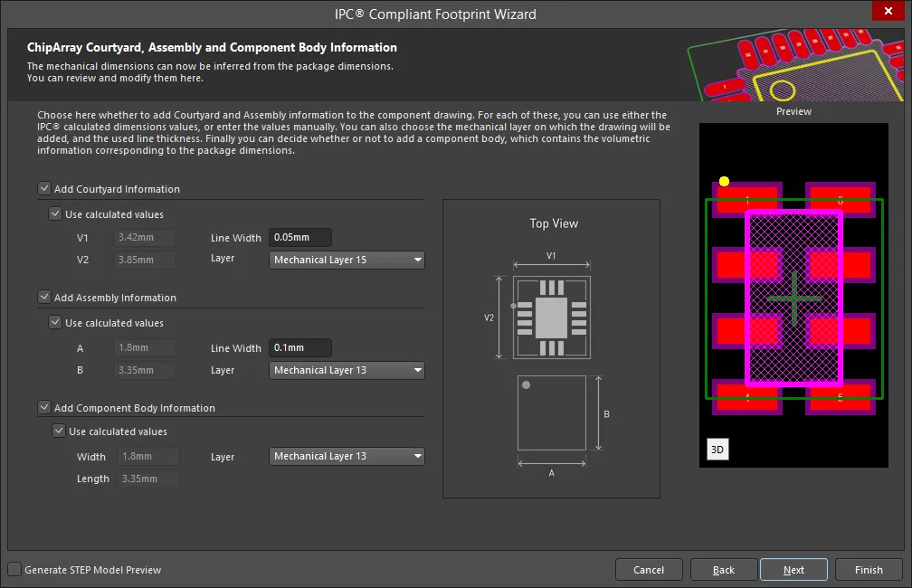This screenshot has width=912, height=588.
Task: Click the V1 3.42mm field
Action: 144,237
